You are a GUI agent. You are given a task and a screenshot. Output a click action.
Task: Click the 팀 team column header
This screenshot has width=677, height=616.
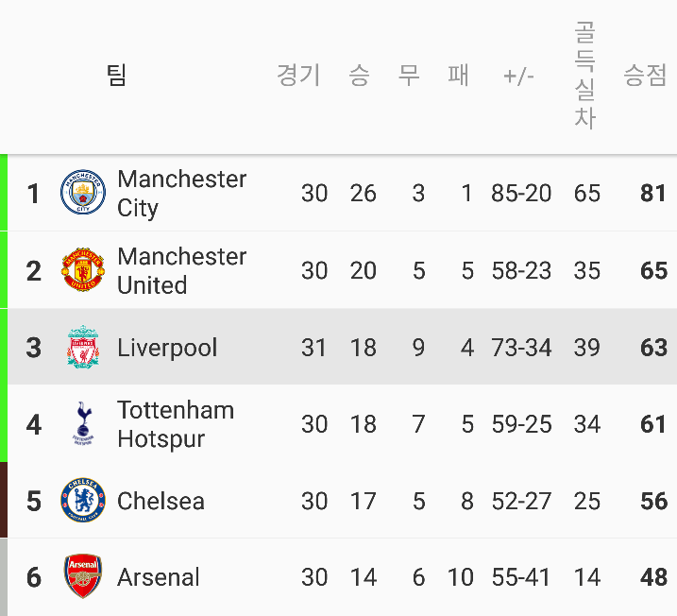click(x=116, y=76)
